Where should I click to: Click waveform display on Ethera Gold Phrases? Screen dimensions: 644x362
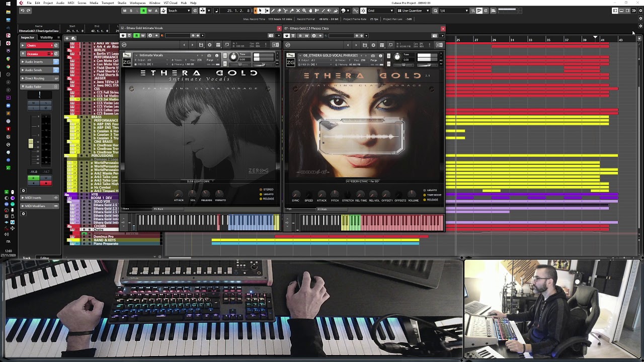362,136
